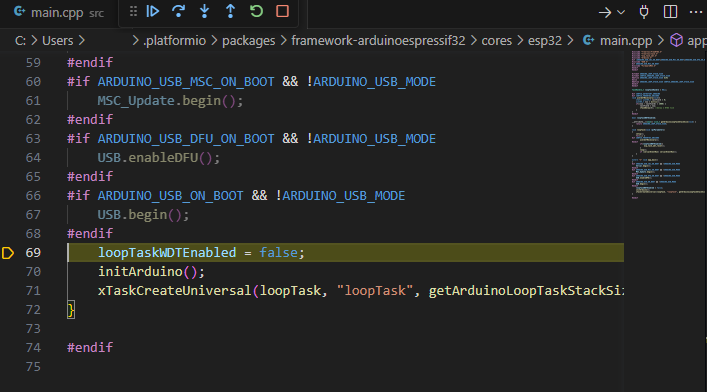707x392 pixels.
Task: Click #endif on line 74
Action: [x=90, y=348]
